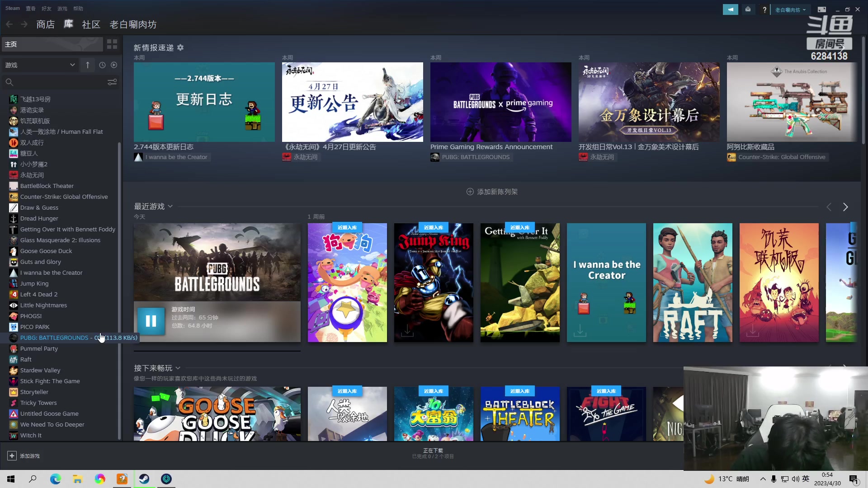Open 2.744版本更新日志 news link
Screen dimensions: 868x488
[x=164, y=147]
